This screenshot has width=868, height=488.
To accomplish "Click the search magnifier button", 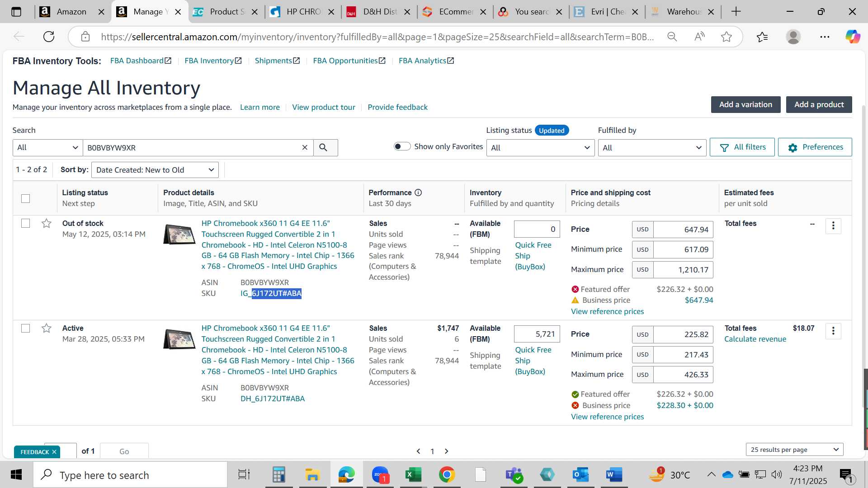I will [x=325, y=148].
